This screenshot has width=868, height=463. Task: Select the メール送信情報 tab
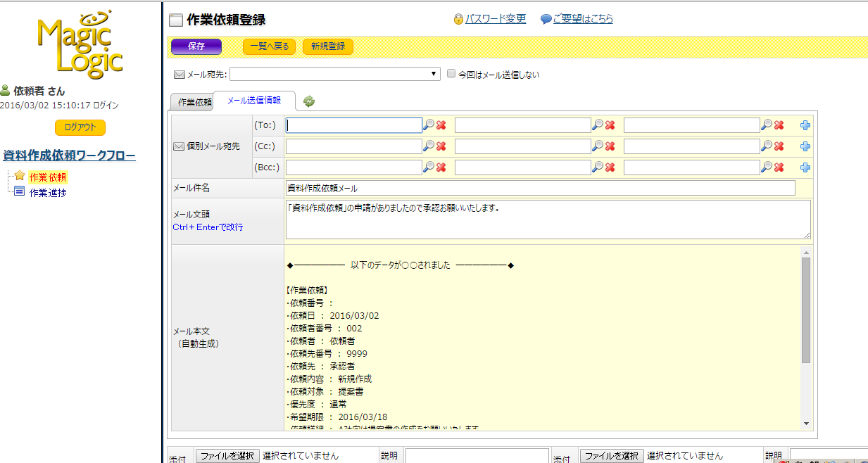(253, 101)
